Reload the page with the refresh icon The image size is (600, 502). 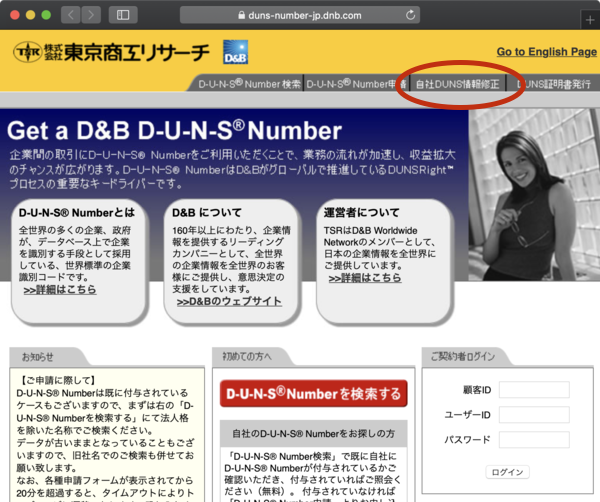pyautogui.click(x=410, y=15)
